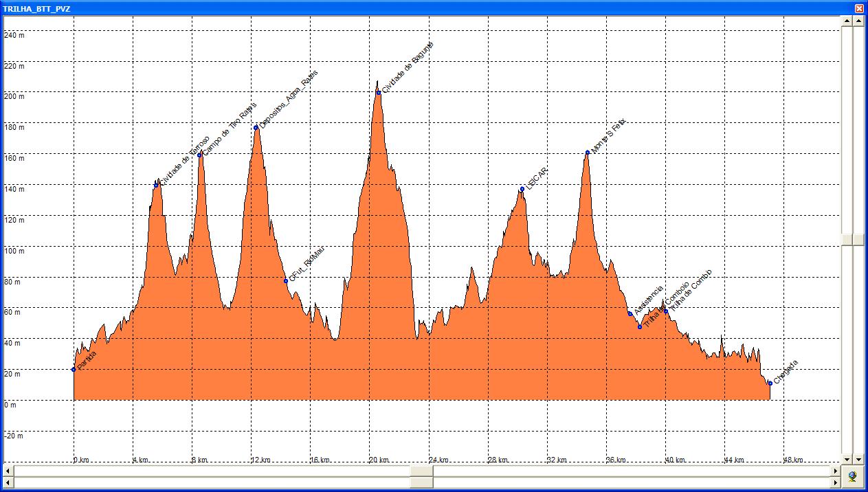Click the 220 m elevation axis label
This screenshot has height=492, width=868.
pos(14,66)
